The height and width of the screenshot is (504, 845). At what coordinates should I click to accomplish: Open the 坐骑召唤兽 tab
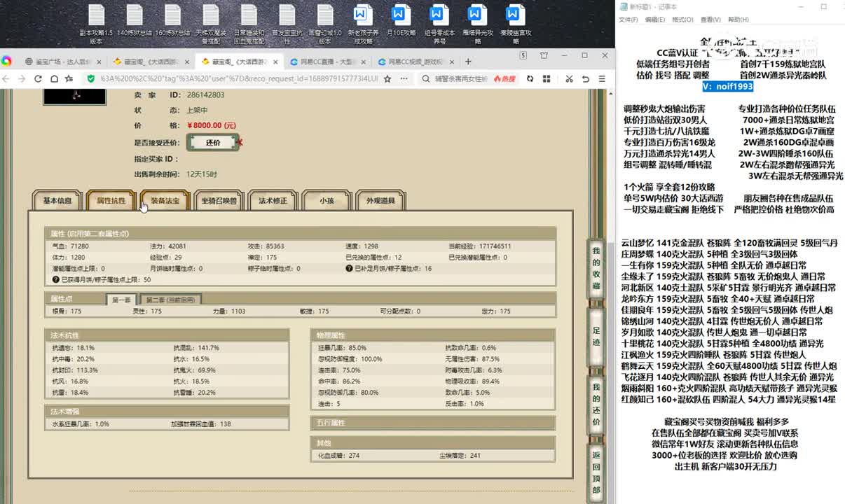219,201
